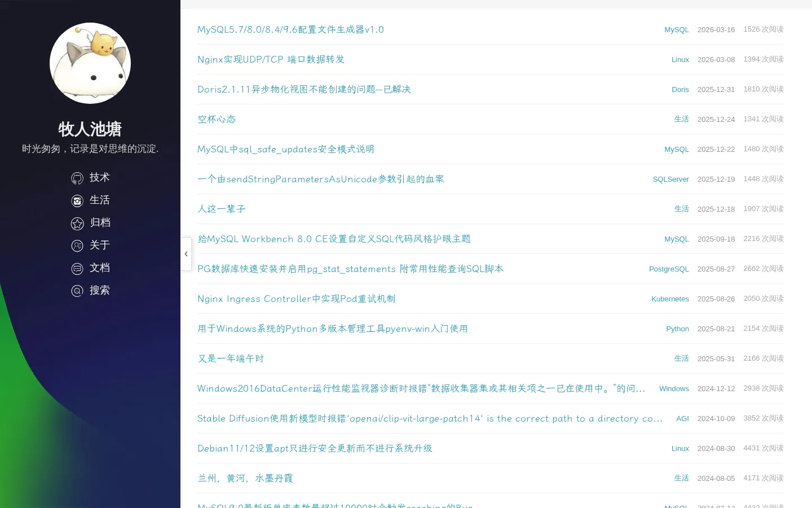812x508 pixels.
Task: Click the GitHub icon beside 技术
Action: pos(77,178)
